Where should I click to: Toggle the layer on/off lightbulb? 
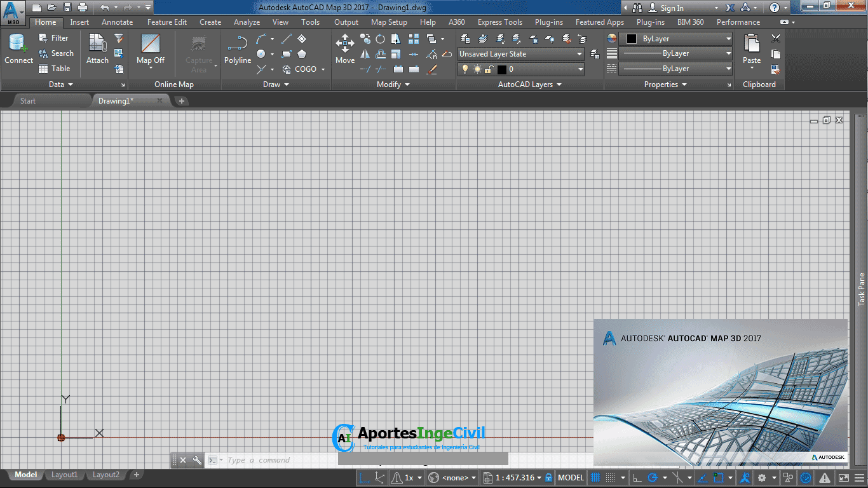tap(465, 69)
